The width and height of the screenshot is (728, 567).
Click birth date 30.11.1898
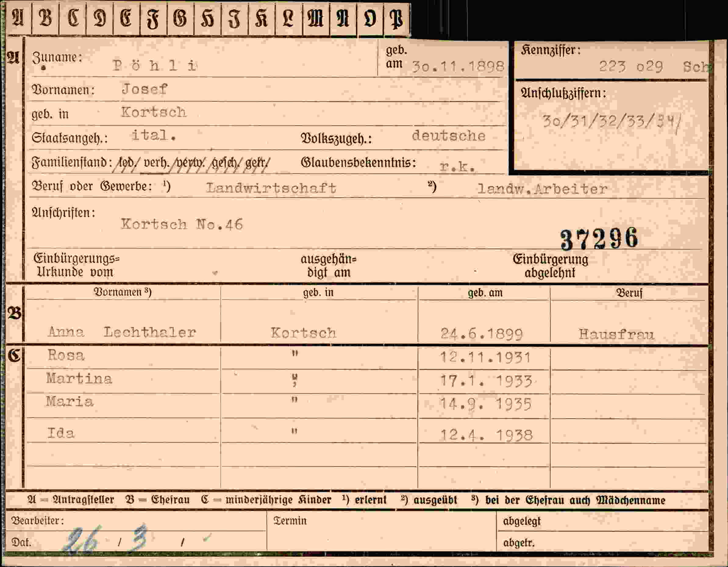[458, 67]
